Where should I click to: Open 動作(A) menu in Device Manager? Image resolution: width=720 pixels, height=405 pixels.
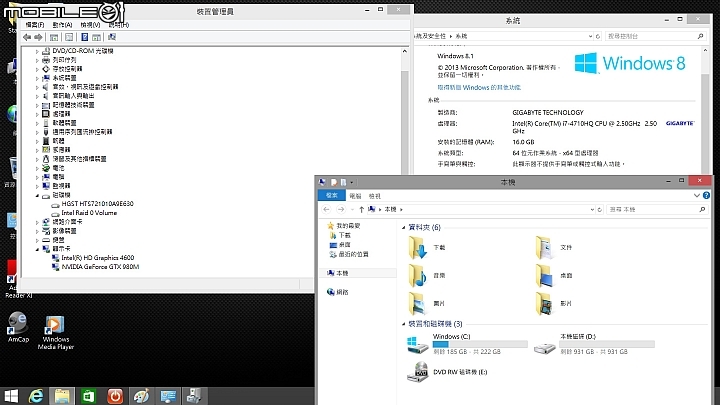tap(62, 25)
